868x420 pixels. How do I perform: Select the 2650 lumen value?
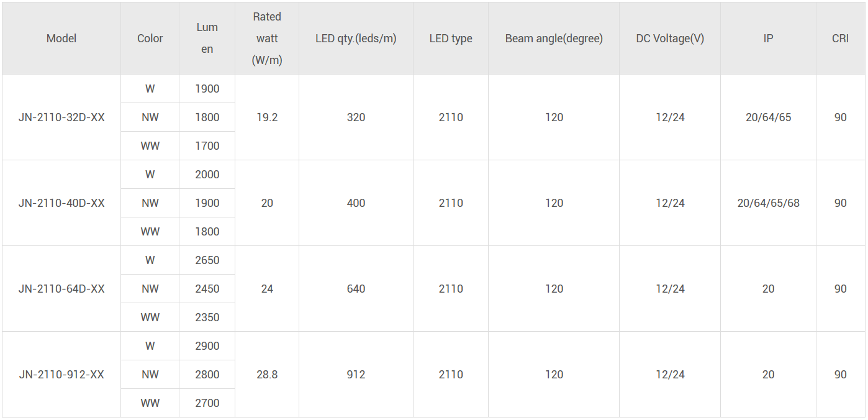pyautogui.click(x=207, y=260)
